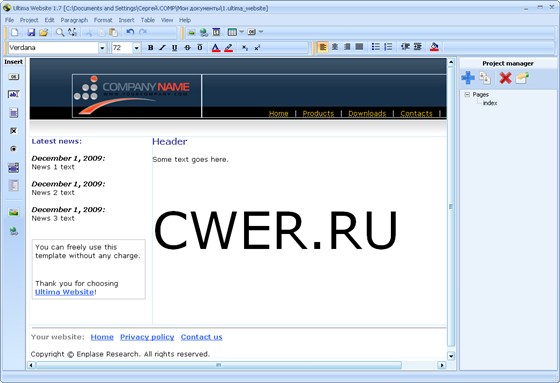Open the font size 72 dropdown
This screenshot has height=383, width=560.
(136, 48)
